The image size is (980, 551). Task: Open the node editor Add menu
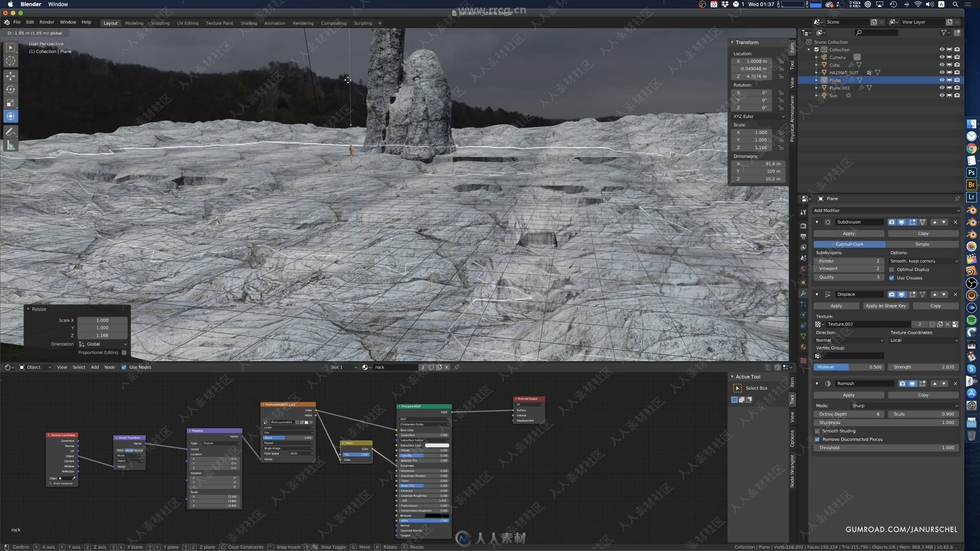tap(95, 367)
